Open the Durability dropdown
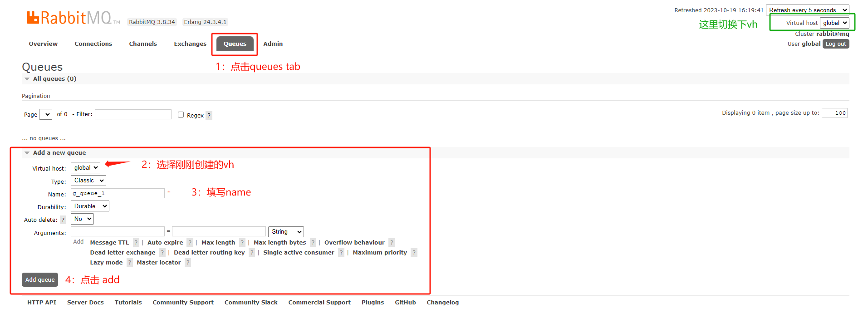The width and height of the screenshot is (868, 333). [x=90, y=206]
